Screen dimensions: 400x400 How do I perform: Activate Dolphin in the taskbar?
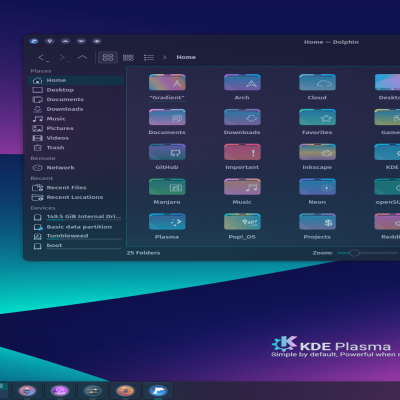[158, 391]
